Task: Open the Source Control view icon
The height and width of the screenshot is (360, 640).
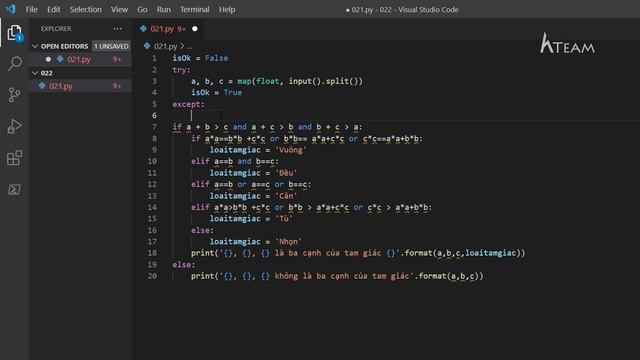Action: pos(14,95)
